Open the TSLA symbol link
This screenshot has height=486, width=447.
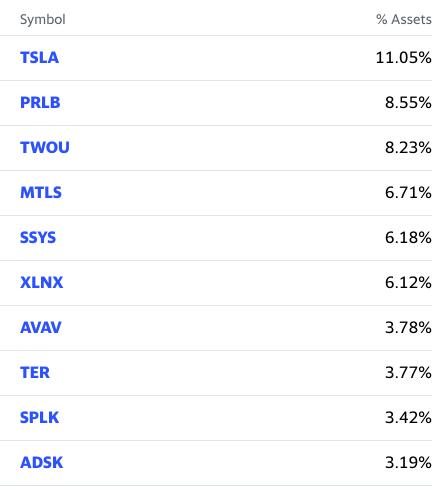(39, 58)
